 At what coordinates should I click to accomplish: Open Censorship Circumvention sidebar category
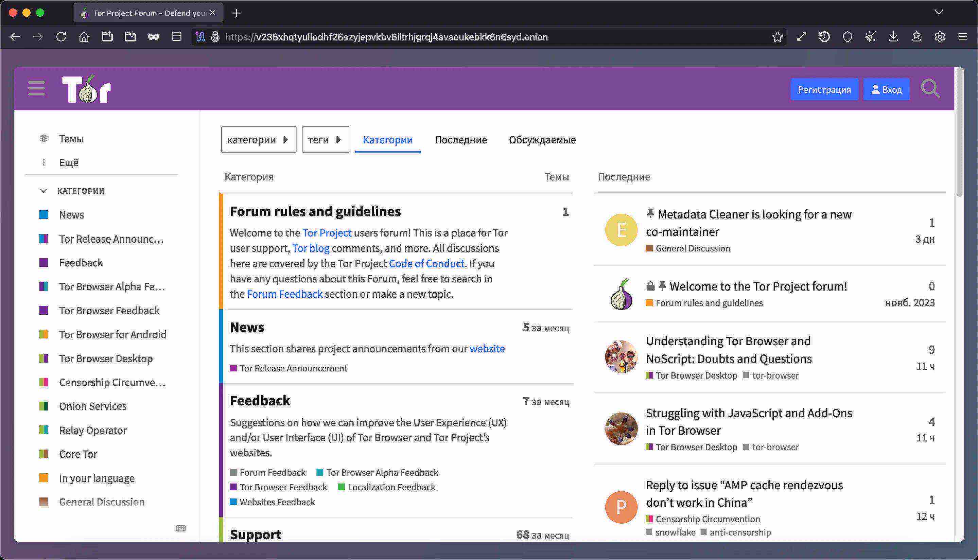112,382
